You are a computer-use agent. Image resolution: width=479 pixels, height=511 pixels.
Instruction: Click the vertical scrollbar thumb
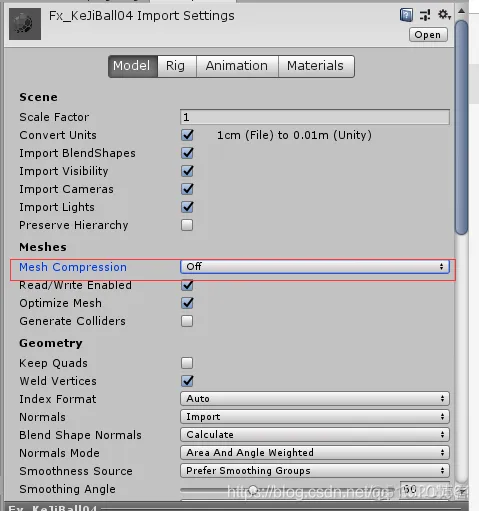coord(461,127)
